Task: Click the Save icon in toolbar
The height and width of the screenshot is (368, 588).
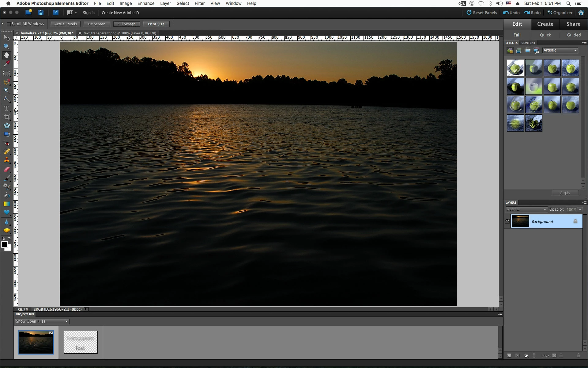Action: [x=41, y=13]
